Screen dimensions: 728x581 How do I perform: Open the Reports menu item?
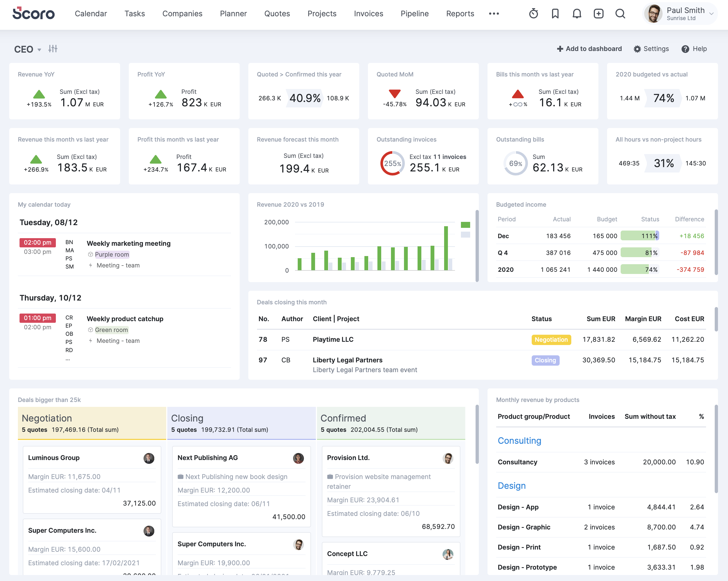(x=460, y=14)
